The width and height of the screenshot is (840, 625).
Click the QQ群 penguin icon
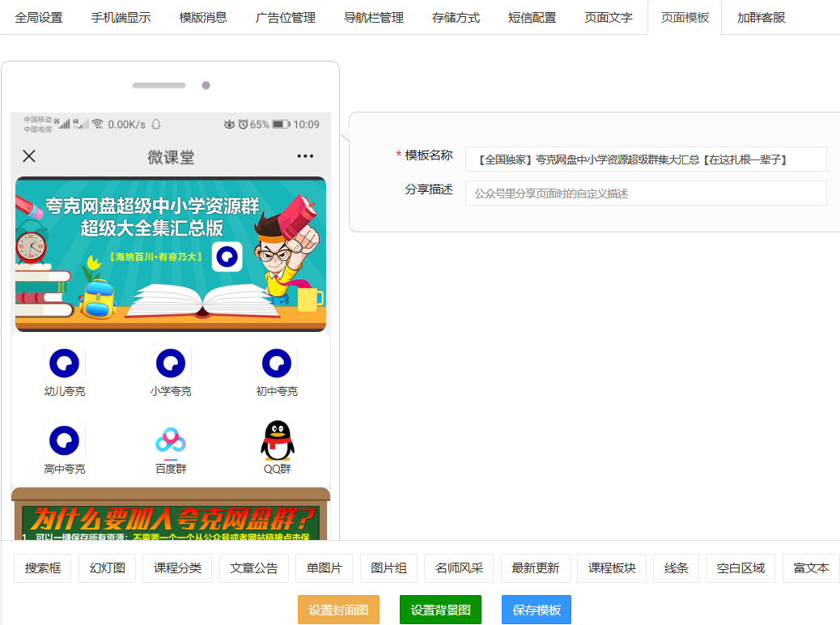(x=277, y=441)
